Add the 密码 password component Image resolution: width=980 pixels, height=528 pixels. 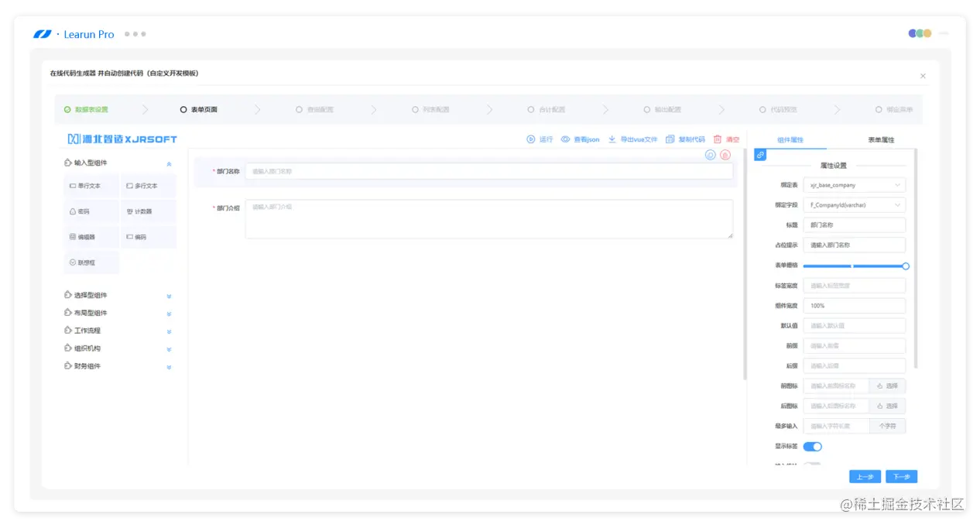[x=92, y=211]
